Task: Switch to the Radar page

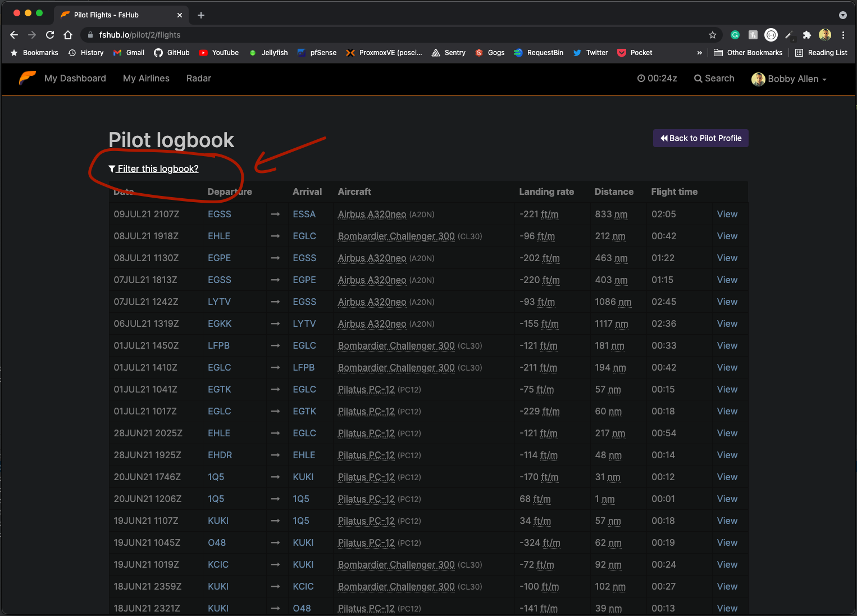Action: click(x=198, y=78)
